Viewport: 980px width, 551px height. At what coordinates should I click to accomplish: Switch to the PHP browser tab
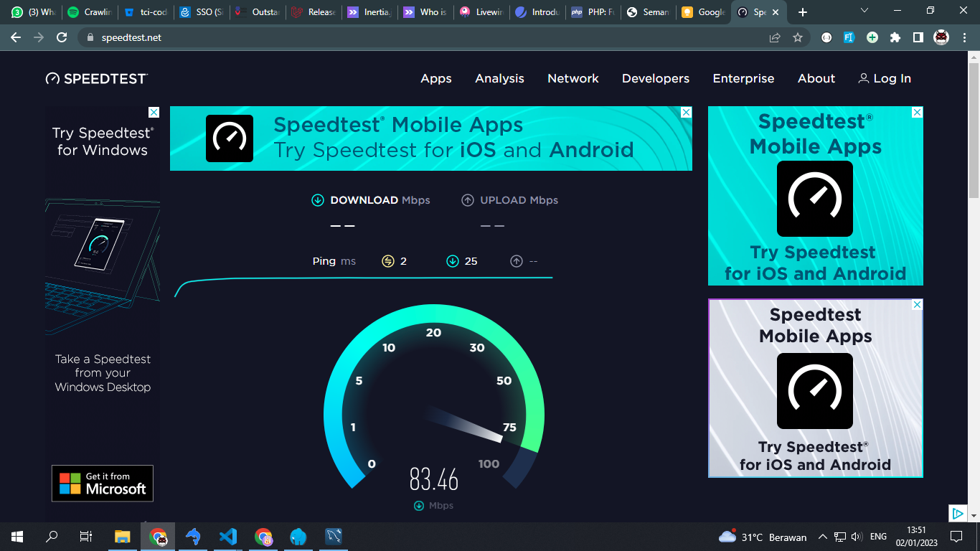pyautogui.click(x=592, y=12)
